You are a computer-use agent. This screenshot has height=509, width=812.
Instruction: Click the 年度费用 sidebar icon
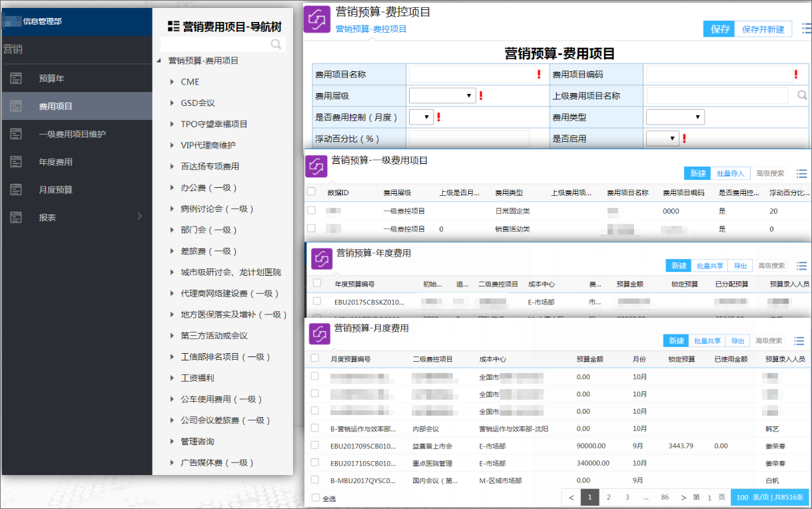[x=16, y=162]
